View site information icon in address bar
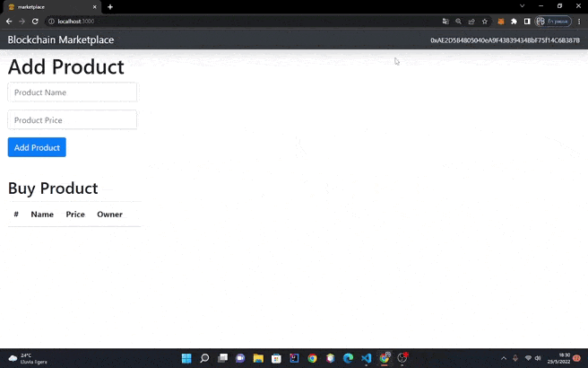The image size is (588, 368). pyautogui.click(x=51, y=22)
